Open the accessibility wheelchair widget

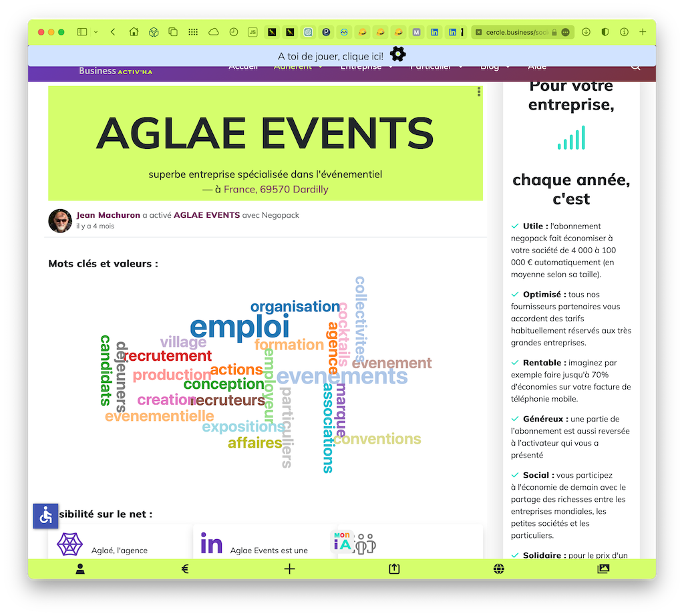click(46, 516)
